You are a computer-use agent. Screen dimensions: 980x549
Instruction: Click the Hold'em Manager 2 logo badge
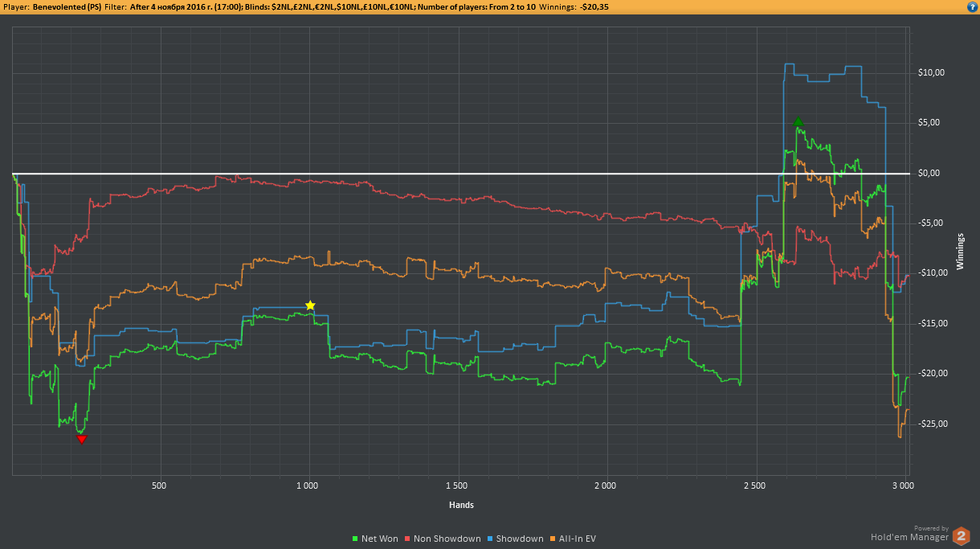[x=961, y=535]
